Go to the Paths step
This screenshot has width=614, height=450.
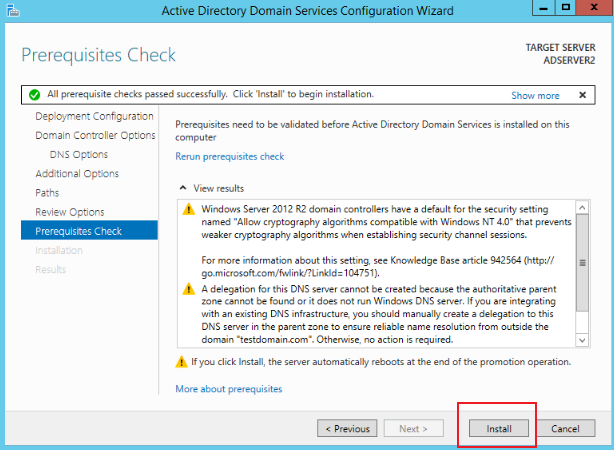[47, 193]
